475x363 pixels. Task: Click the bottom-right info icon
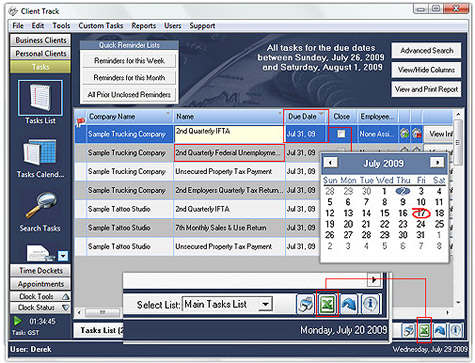pyautogui.click(x=456, y=330)
